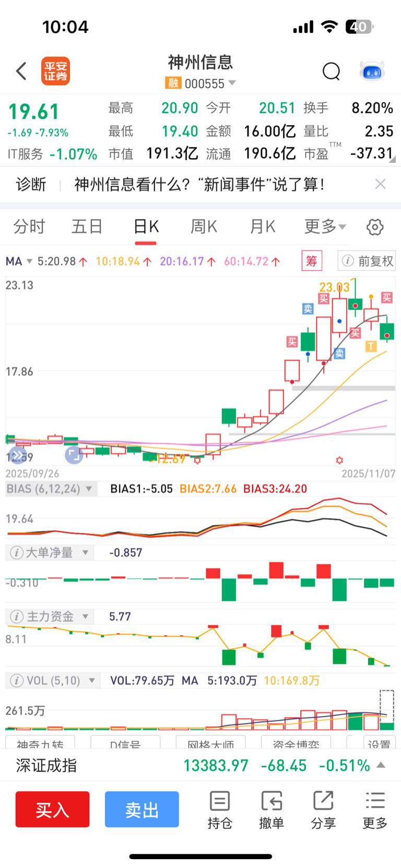Open the 更多 periods dropdown
Viewport: 401px width, 868px height.
pyautogui.click(x=325, y=227)
